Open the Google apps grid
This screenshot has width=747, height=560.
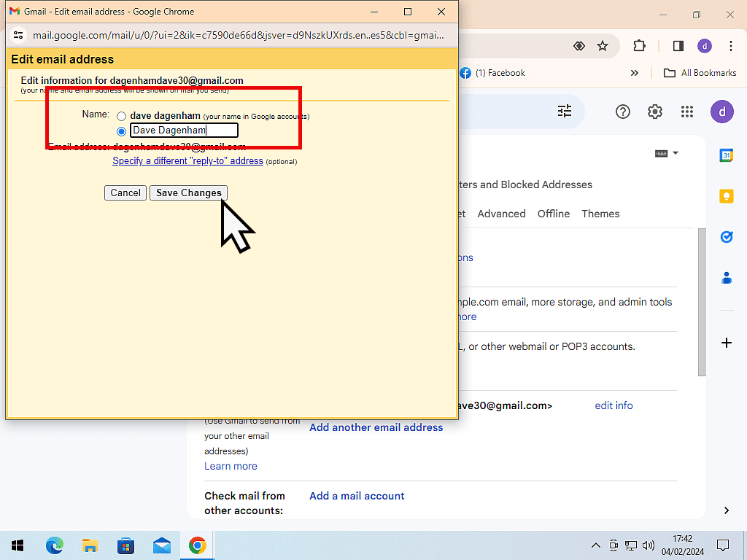click(x=686, y=112)
